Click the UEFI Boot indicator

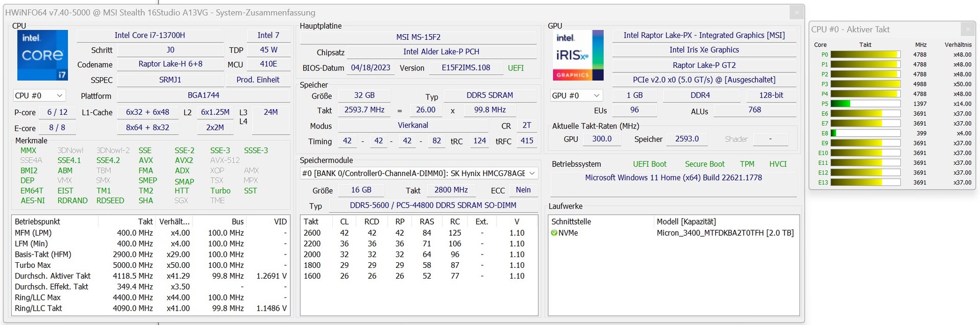tap(649, 164)
